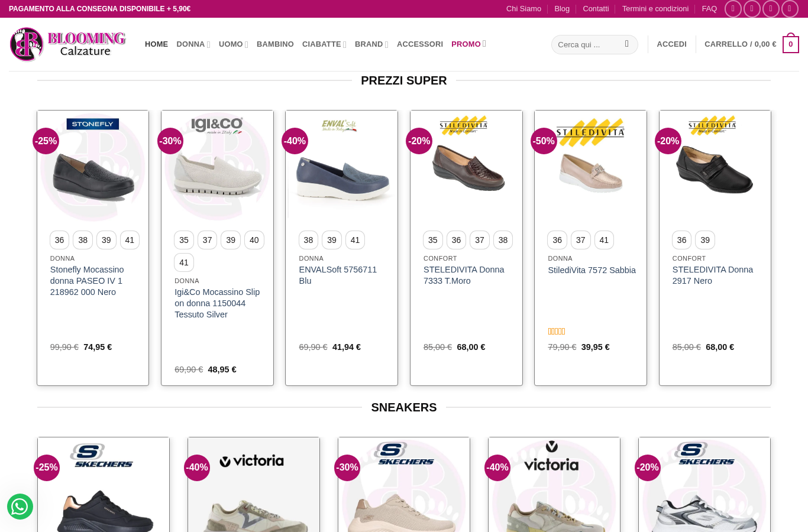
Task: Open the BAMBINO menu item
Action: coord(275,44)
